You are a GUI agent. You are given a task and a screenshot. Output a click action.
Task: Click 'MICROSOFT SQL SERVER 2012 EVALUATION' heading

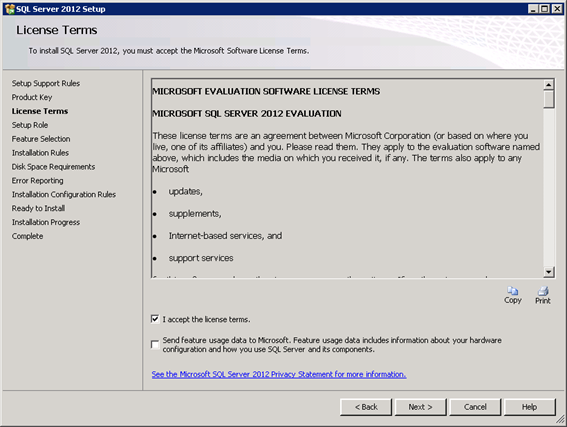point(247,114)
